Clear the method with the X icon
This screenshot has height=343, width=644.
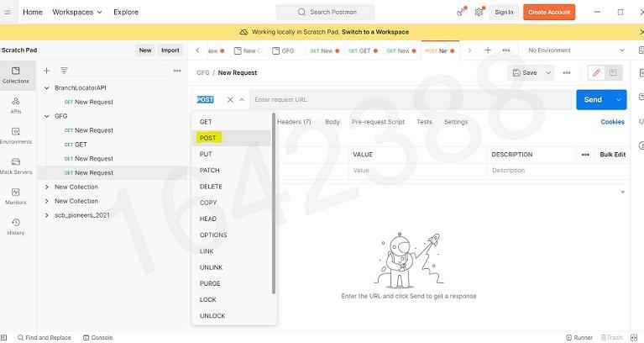(230, 99)
